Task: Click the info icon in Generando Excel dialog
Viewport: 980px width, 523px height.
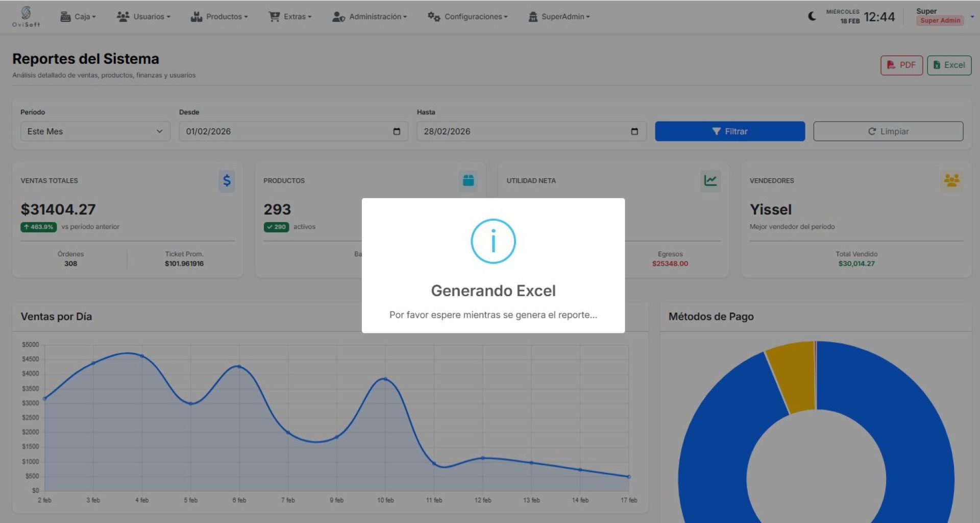Action: [493, 241]
